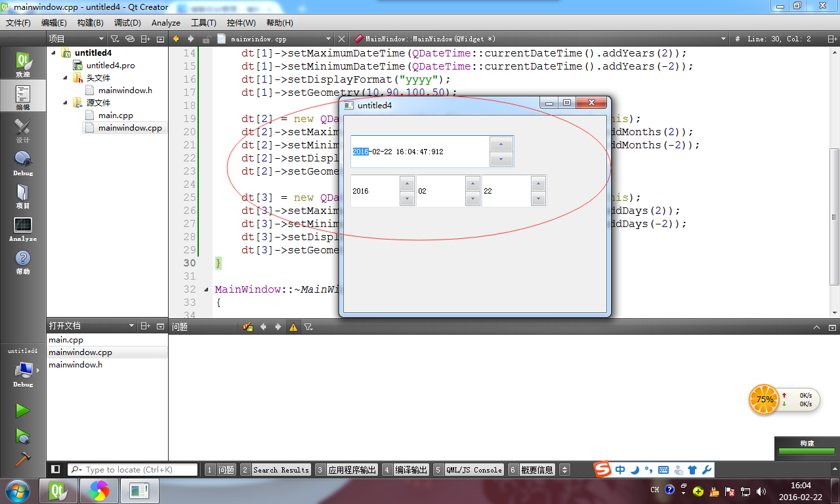Show the 问题 output tab
The image size is (840, 504).
(x=220, y=470)
